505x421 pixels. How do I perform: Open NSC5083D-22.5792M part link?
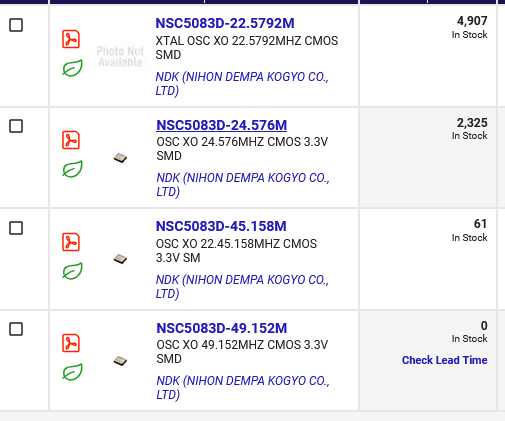pos(225,23)
